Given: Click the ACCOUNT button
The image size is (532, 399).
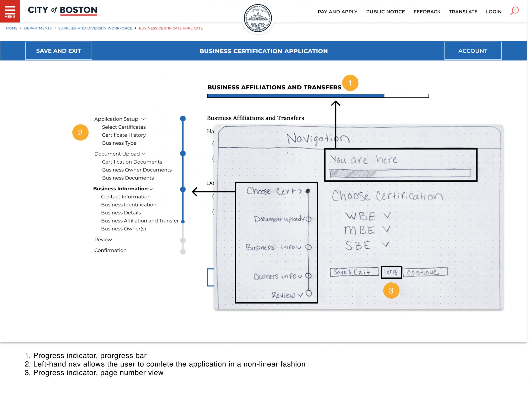Looking at the screenshot, I should point(473,51).
